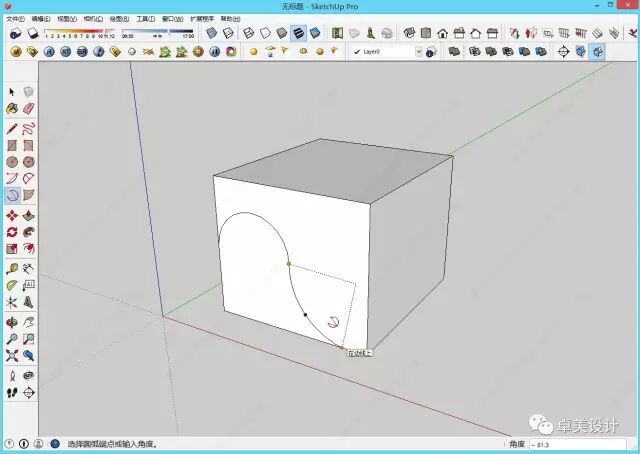Image resolution: width=640 pixels, height=454 pixels.
Task: Open the 帮助(H) menu
Action: [x=231, y=19]
